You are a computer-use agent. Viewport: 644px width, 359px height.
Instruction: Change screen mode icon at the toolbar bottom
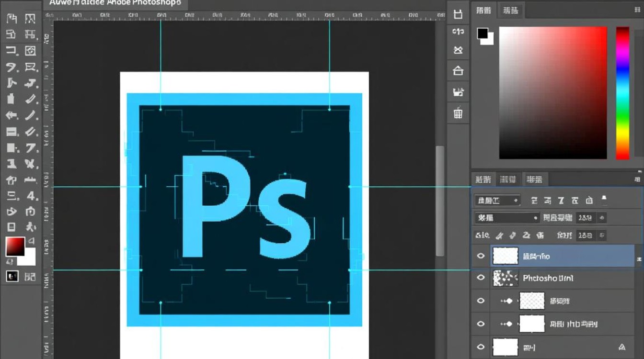(x=30, y=276)
